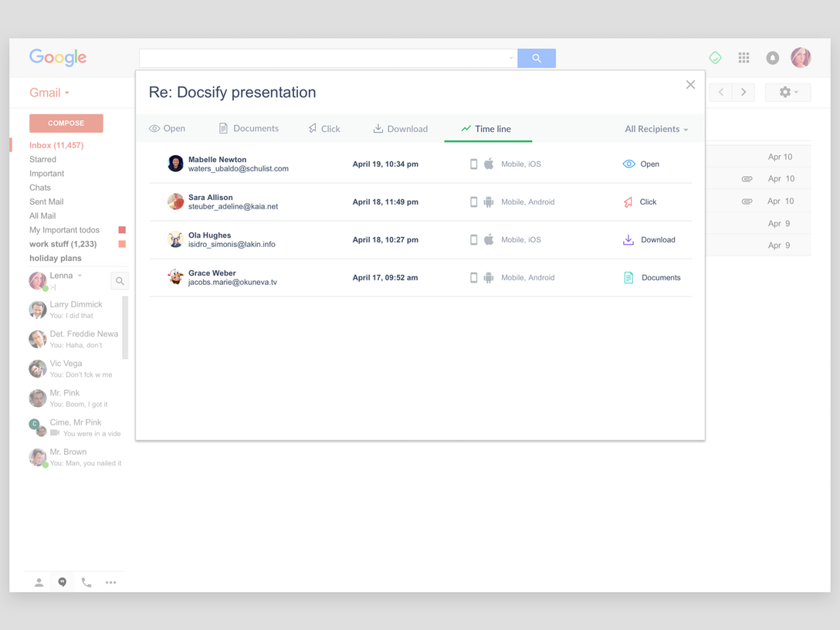Image resolution: width=840 pixels, height=630 pixels.
Task: Click the contacts person icon at bottom
Action: (x=39, y=582)
